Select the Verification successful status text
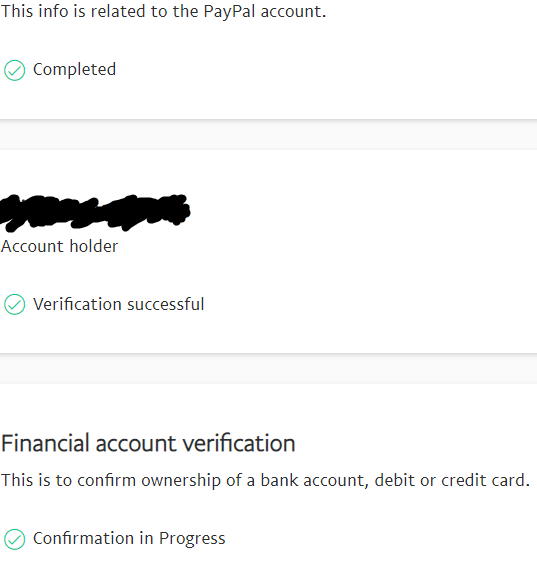Screen dimensions: 537x576 [118, 304]
